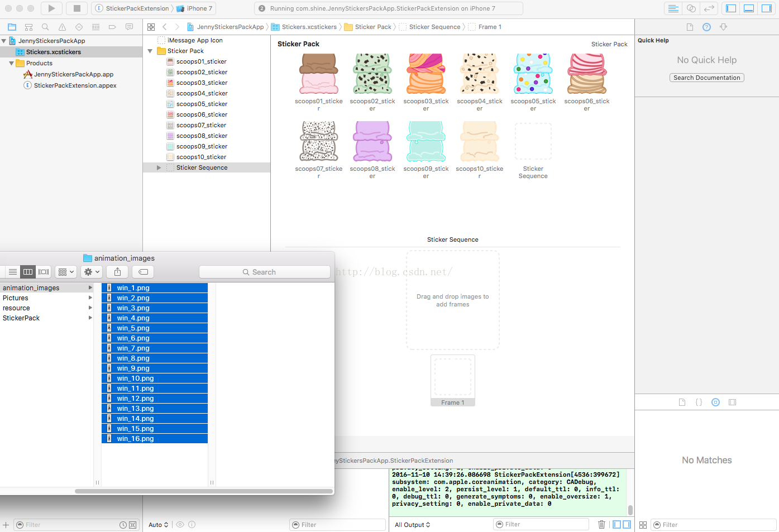The width and height of the screenshot is (779, 532).
Task: Click Search Documentation button
Action: (706, 78)
